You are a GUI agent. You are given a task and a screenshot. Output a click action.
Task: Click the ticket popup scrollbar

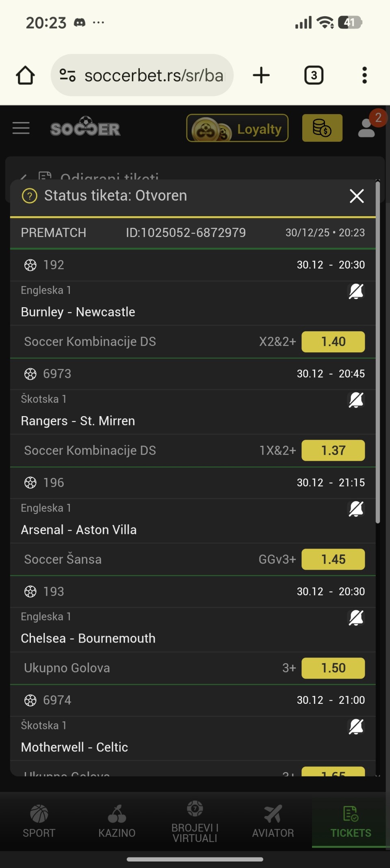pos(378,353)
